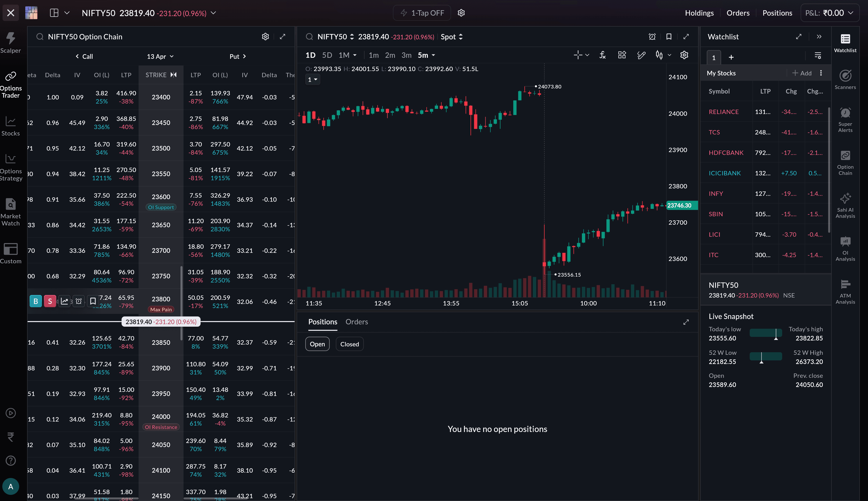The image size is (868, 501).
Task: Open the 13 Apr expiry dropdown
Action: (x=160, y=56)
